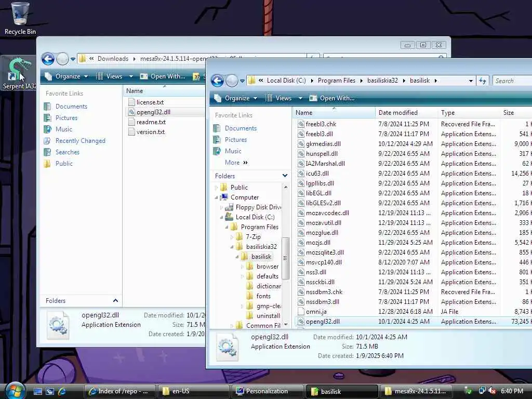
Task: Switch to Index of /repo taskbar button
Action: point(119,391)
